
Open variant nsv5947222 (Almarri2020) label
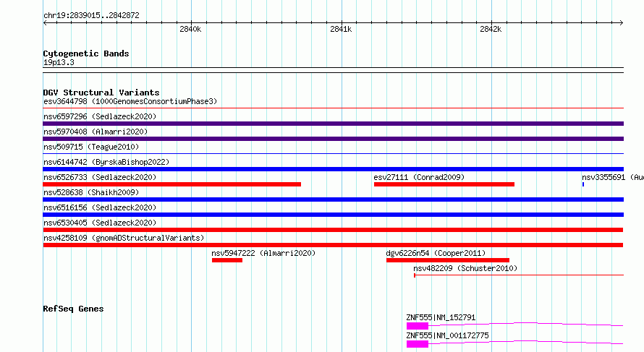click(x=263, y=253)
